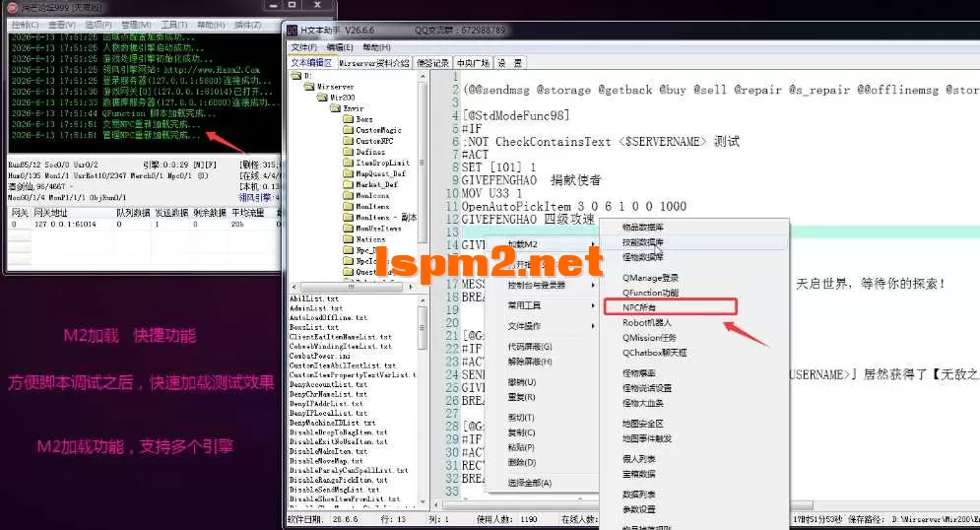
Task: Click 选择全部(A) in context menu
Action: pos(529,483)
